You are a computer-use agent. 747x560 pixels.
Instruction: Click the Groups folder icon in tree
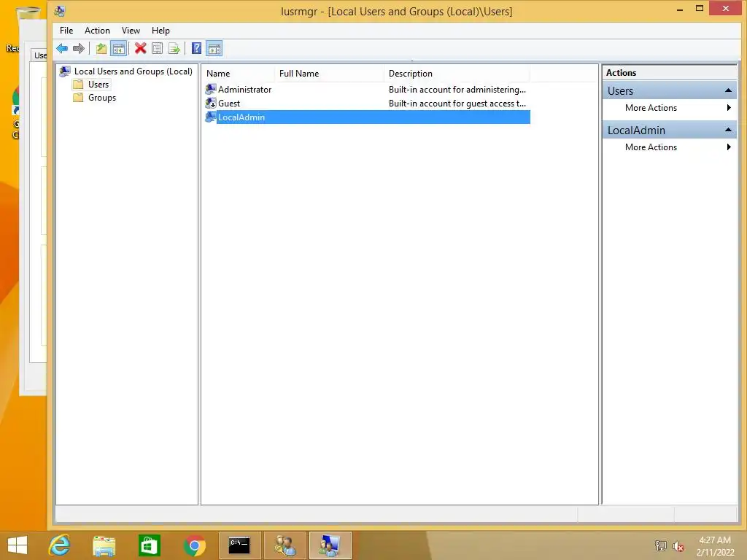[78, 98]
